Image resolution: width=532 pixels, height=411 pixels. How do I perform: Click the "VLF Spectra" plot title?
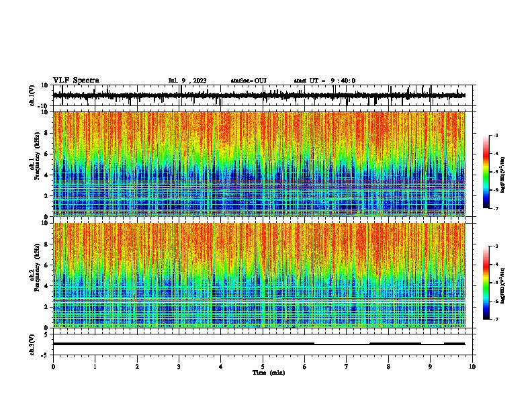pyautogui.click(x=76, y=81)
